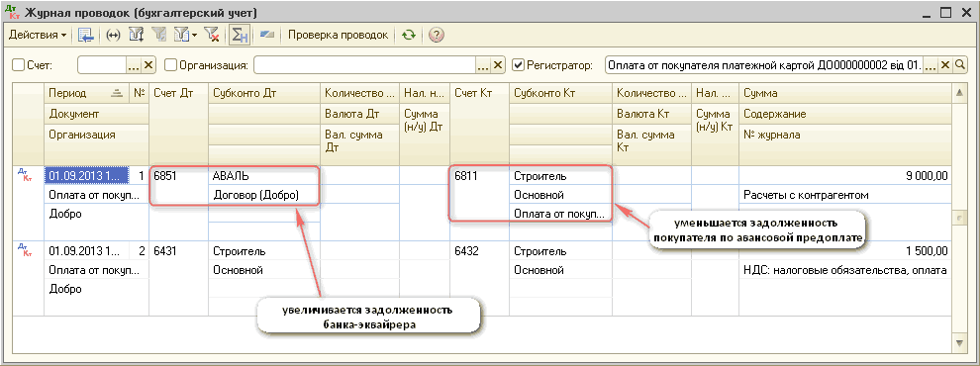Click the № column header
980x366 pixels.
[x=139, y=93]
